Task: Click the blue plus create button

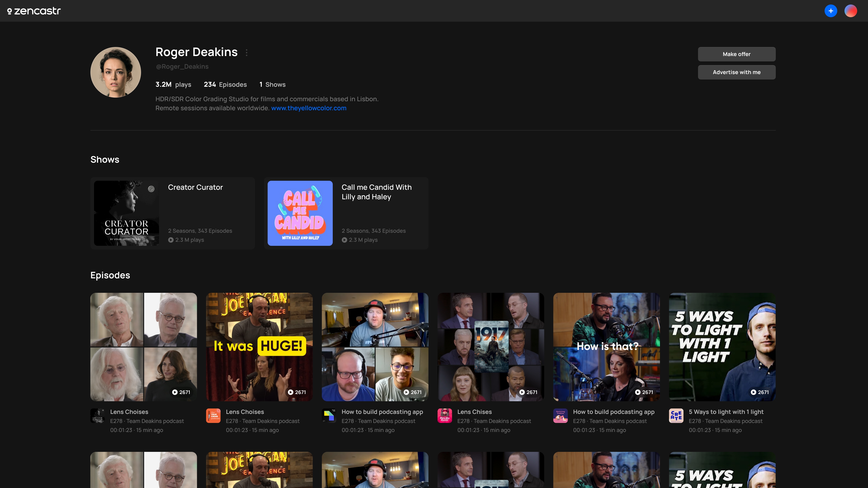Action: [x=831, y=11]
